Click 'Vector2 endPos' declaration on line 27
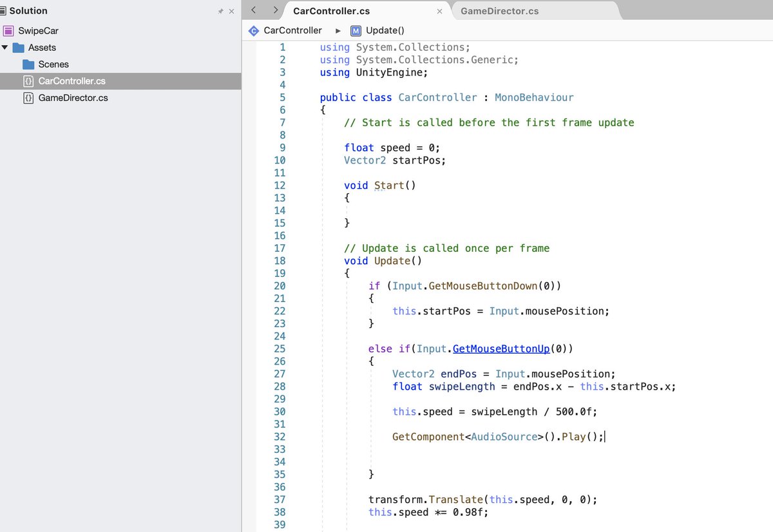The height and width of the screenshot is (532, 773). click(435, 374)
